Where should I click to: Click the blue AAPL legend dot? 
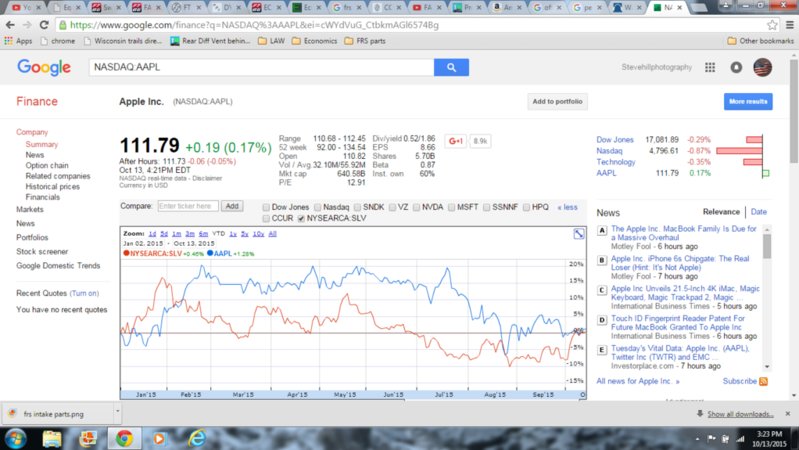pyautogui.click(x=210, y=253)
